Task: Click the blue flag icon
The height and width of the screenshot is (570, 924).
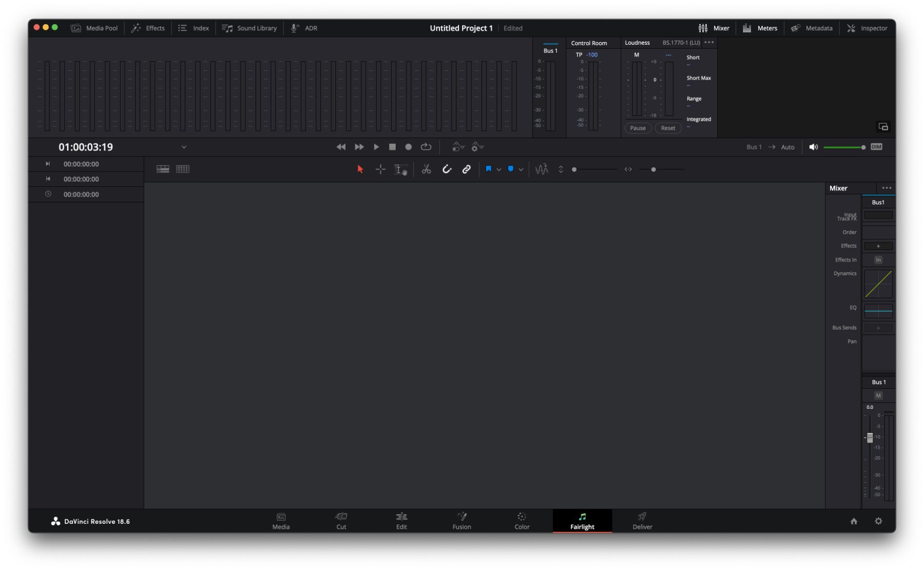Action: [x=488, y=169]
